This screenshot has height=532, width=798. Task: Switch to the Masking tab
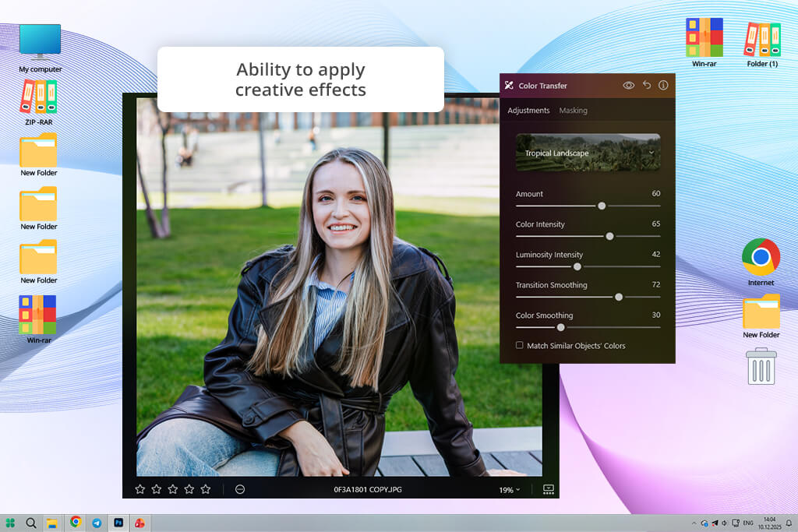pyautogui.click(x=573, y=111)
